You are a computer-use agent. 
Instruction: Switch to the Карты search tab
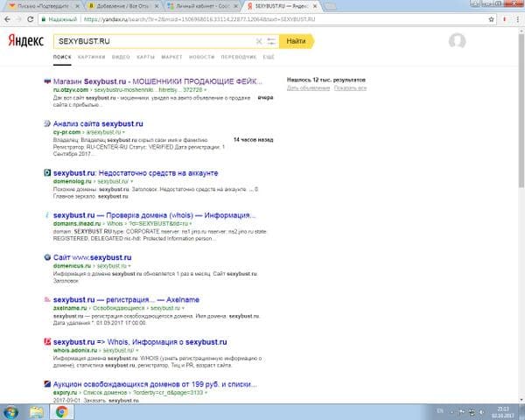(145, 57)
